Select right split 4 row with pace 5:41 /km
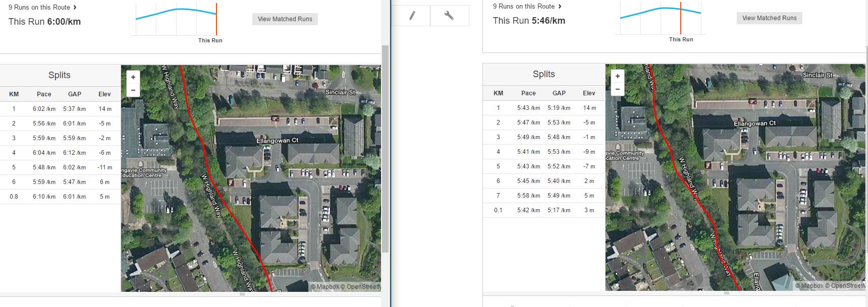Screen dimensions: 868x307 pyautogui.click(x=544, y=152)
